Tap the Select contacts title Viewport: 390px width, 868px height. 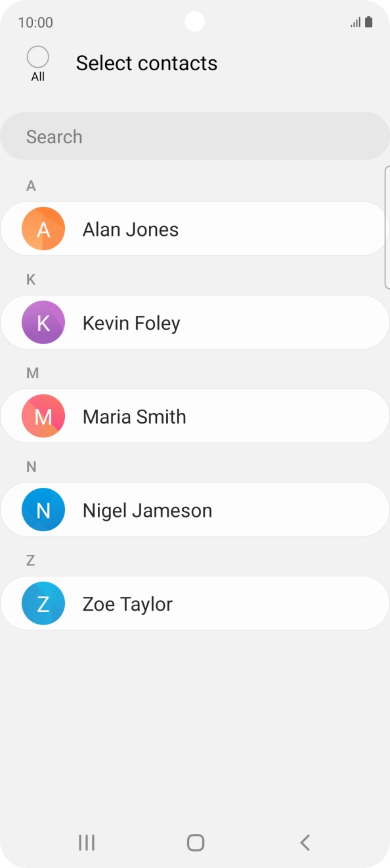(146, 63)
